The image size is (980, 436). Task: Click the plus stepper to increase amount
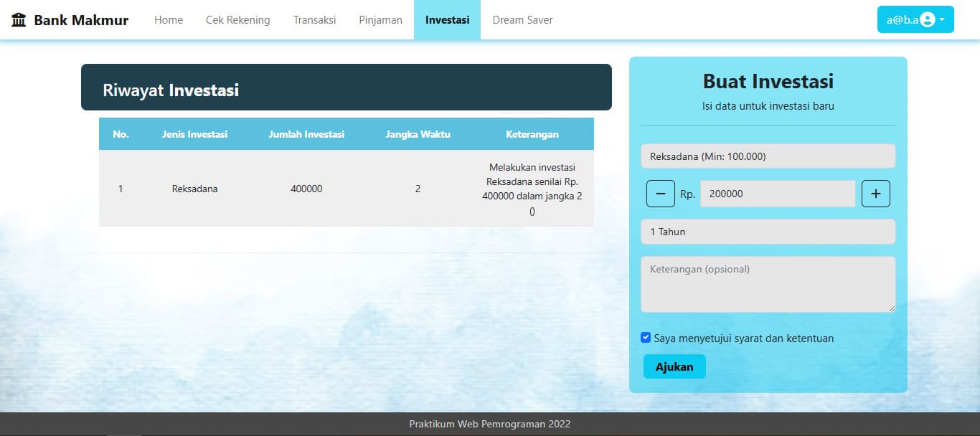[876, 193]
